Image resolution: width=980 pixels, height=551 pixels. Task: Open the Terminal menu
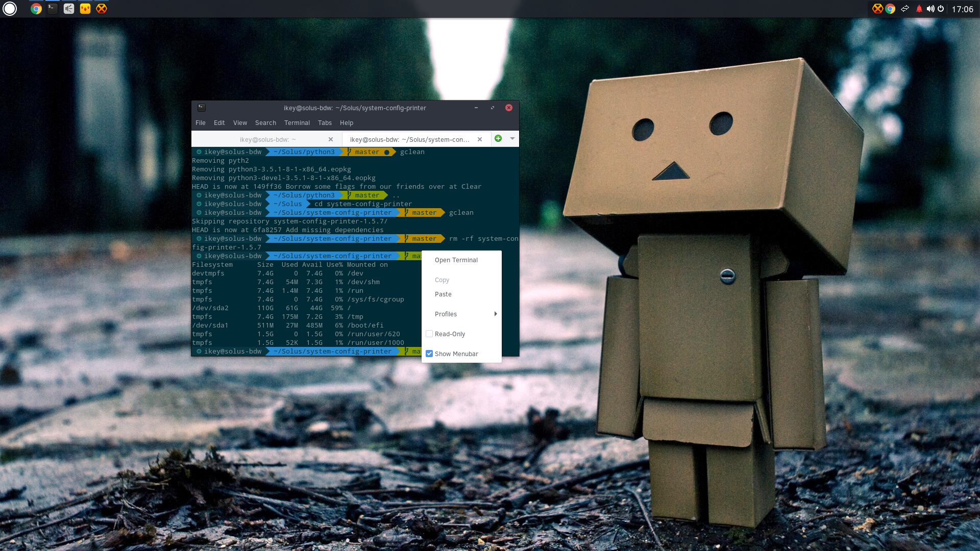click(297, 123)
